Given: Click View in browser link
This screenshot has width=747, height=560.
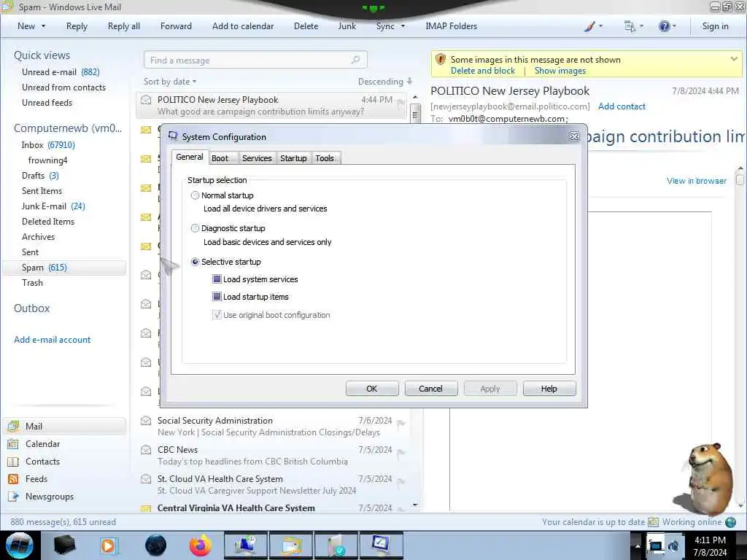Looking at the screenshot, I should (697, 181).
